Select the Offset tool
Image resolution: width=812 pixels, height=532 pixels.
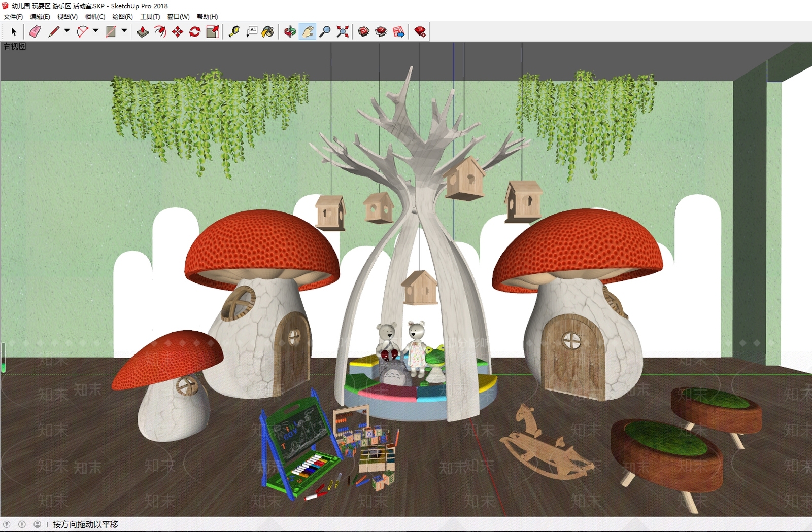[160, 32]
